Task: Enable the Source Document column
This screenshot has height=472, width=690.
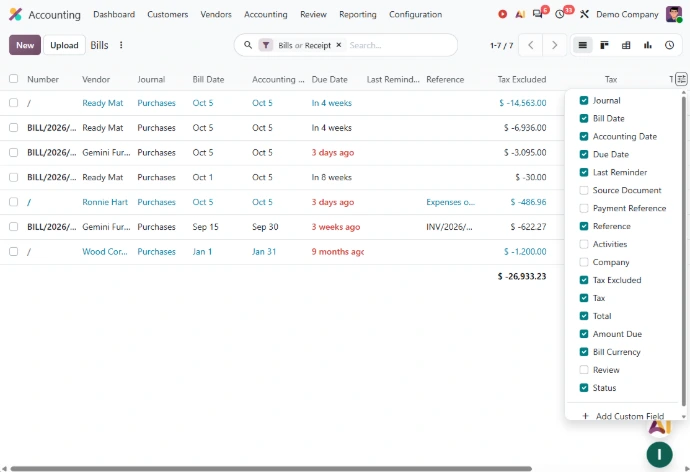Action: [x=584, y=190]
